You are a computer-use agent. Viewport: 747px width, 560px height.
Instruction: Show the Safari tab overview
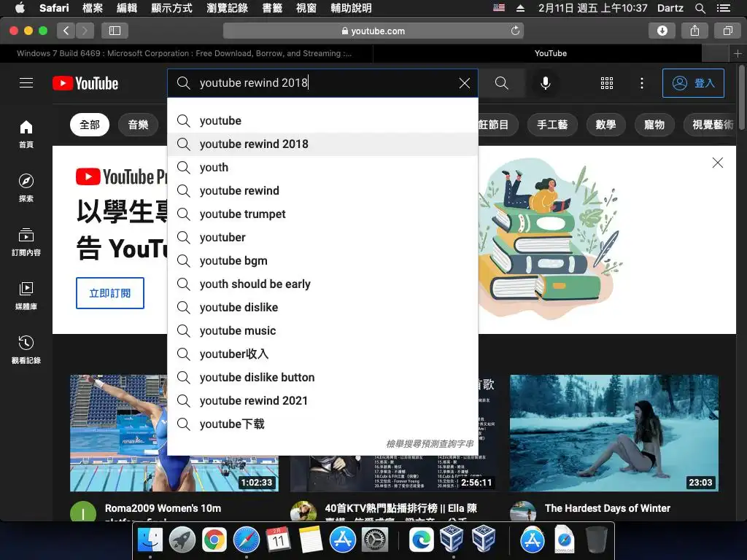coord(727,31)
